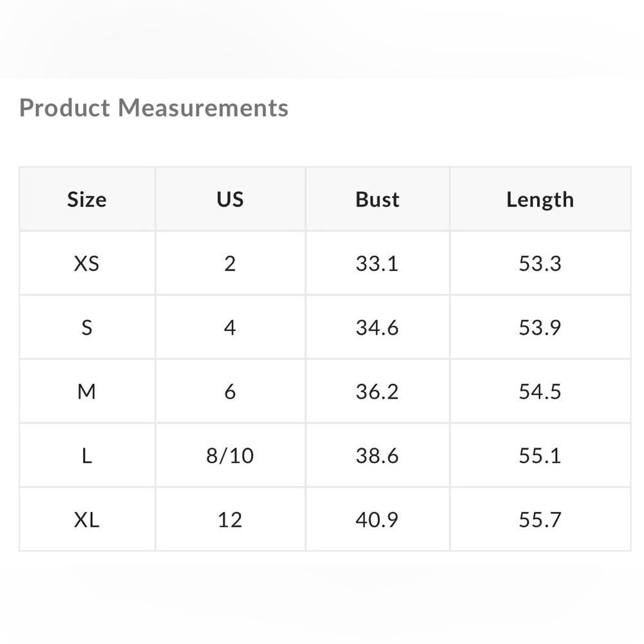Select the Size column header
Viewport: 644px width, 644px height.
click(87, 199)
